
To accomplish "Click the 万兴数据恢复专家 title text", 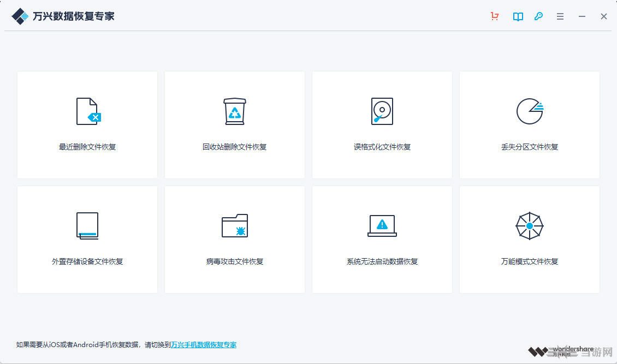I will tap(74, 16).
